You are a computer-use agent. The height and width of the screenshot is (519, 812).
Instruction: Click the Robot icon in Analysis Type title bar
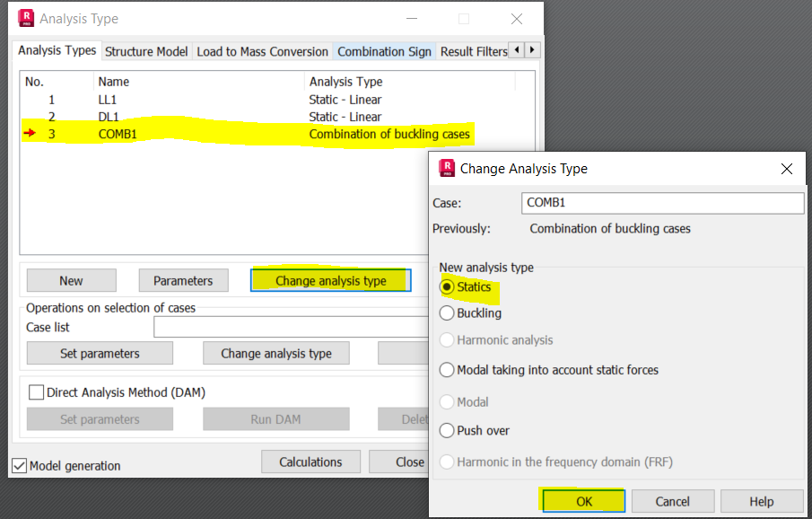tap(25, 16)
